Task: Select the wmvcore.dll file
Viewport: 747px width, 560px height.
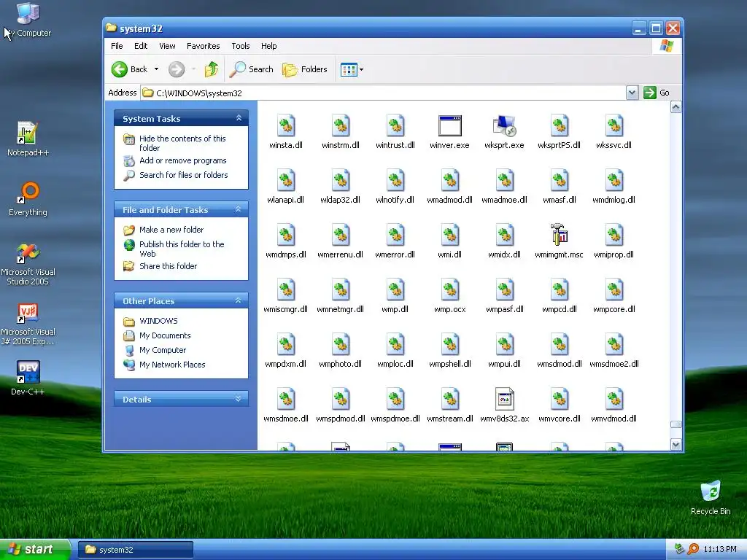Action: (560, 405)
